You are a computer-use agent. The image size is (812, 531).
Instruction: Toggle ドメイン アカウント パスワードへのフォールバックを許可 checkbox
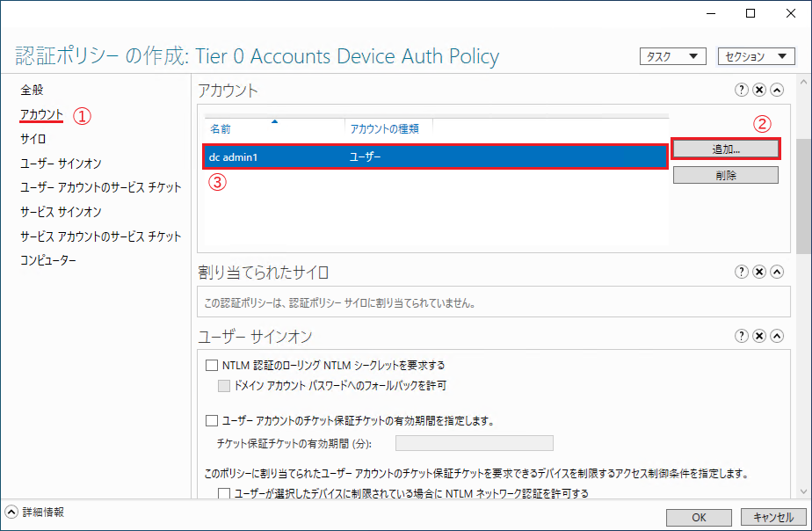224,385
